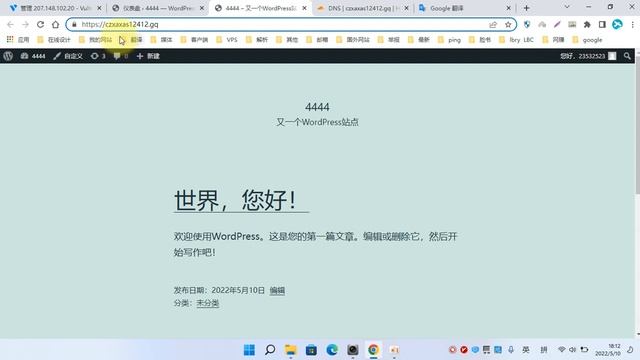Click the site title 4444
This screenshot has height=360, width=640.
point(317,107)
